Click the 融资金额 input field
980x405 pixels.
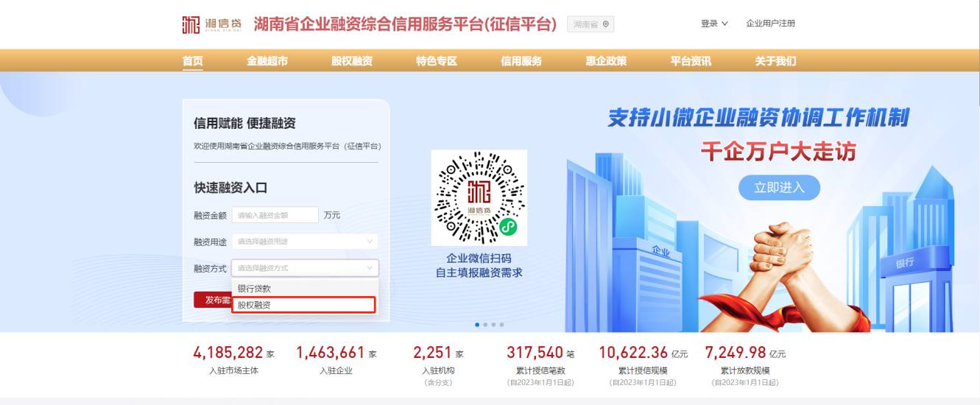pos(275,215)
